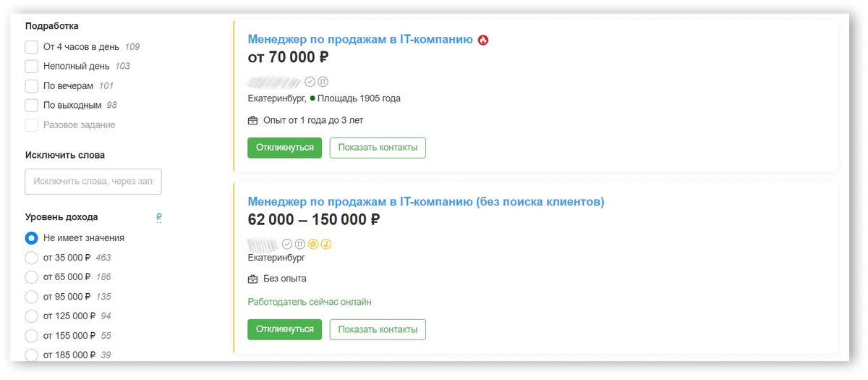
Task: Click IT accreditation badge in first vacancy
Action: pyautogui.click(x=323, y=82)
